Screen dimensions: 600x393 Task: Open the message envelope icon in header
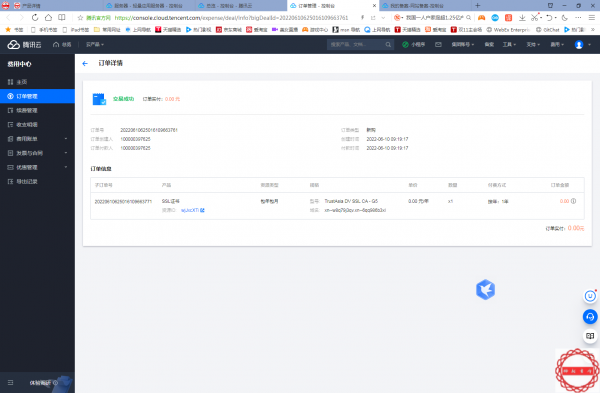point(439,45)
